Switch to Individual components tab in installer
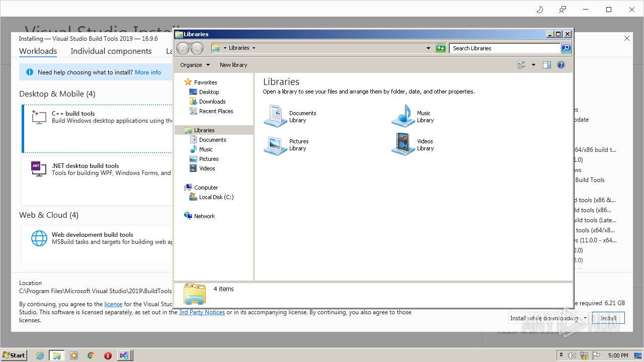The image size is (644, 362). point(111,51)
